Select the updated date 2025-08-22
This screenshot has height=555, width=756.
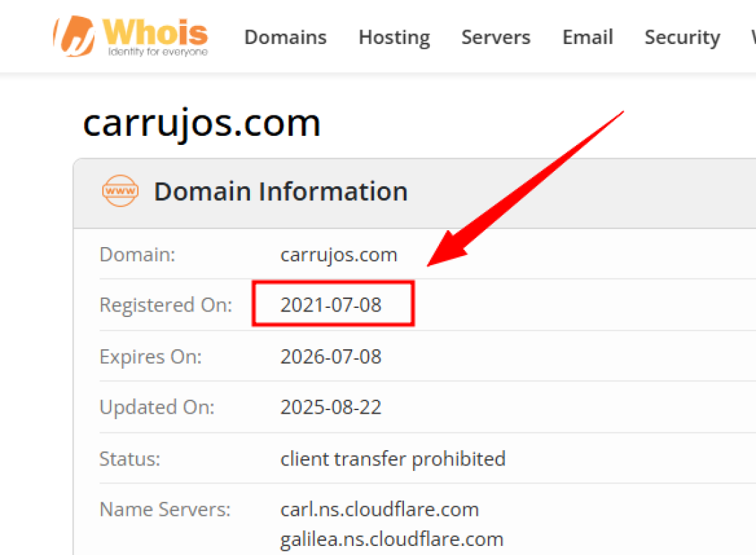coord(330,407)
